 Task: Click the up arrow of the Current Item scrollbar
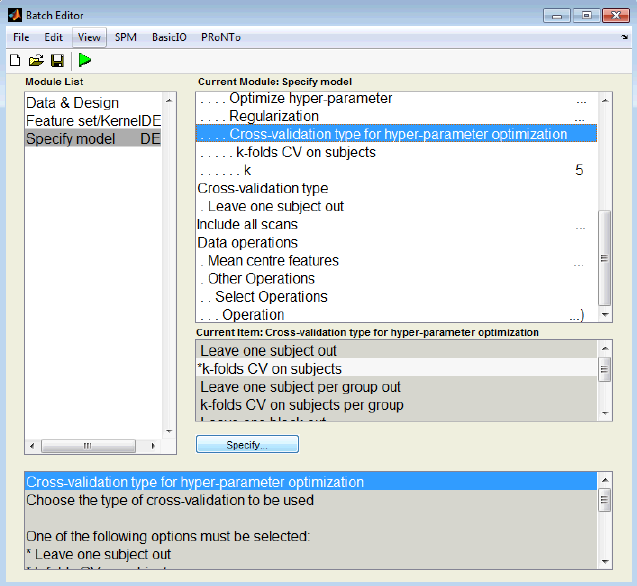(605, 348)
